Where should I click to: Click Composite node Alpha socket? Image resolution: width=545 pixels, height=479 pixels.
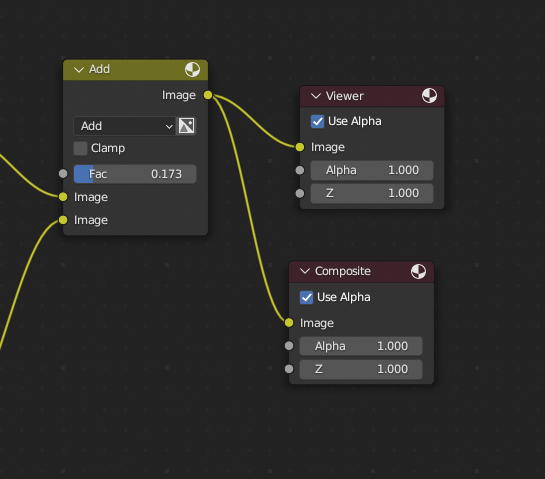[289, 346]
